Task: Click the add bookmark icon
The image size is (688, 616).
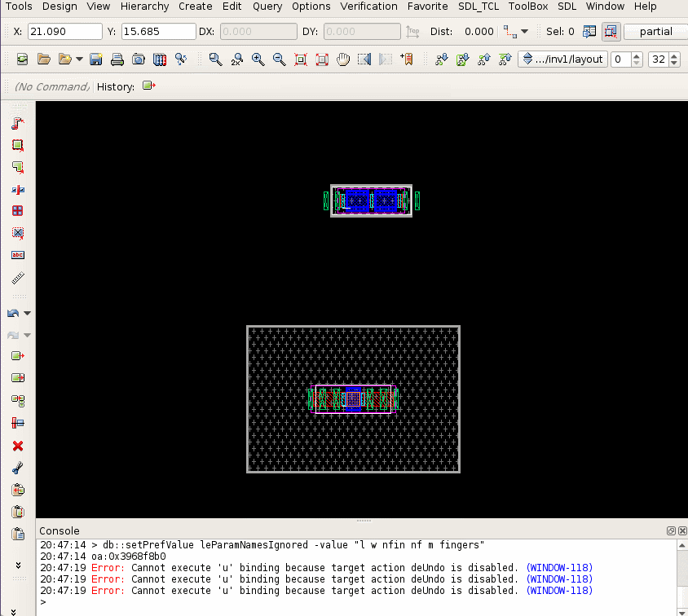Action: (407, 59)
